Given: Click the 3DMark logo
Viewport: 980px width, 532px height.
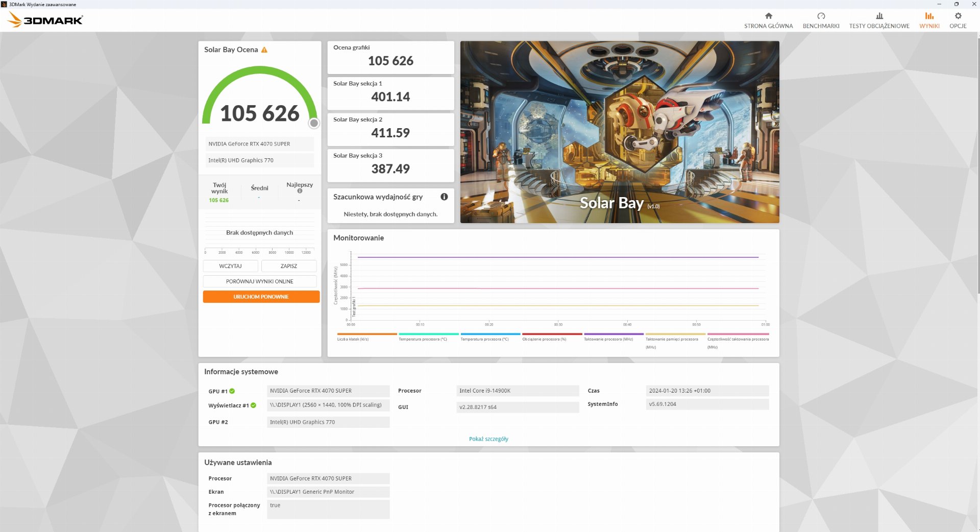Looking at the screenshot, I should pyautogui.click(x=45, y=20).
